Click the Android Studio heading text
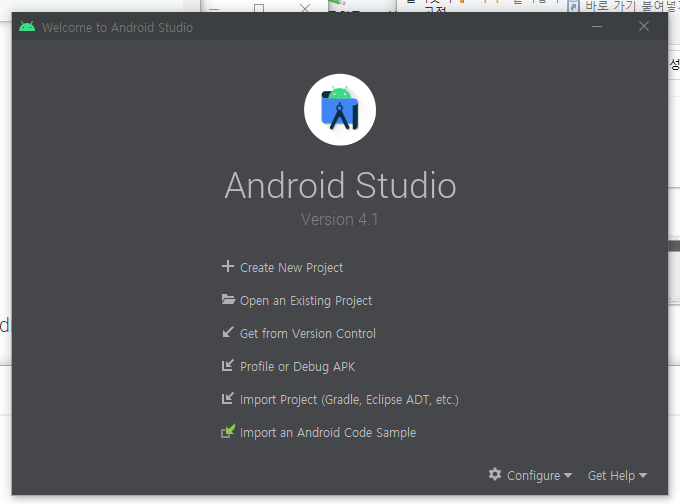The width and height of the screenshot is (680, 504). (x=340, y=186)
